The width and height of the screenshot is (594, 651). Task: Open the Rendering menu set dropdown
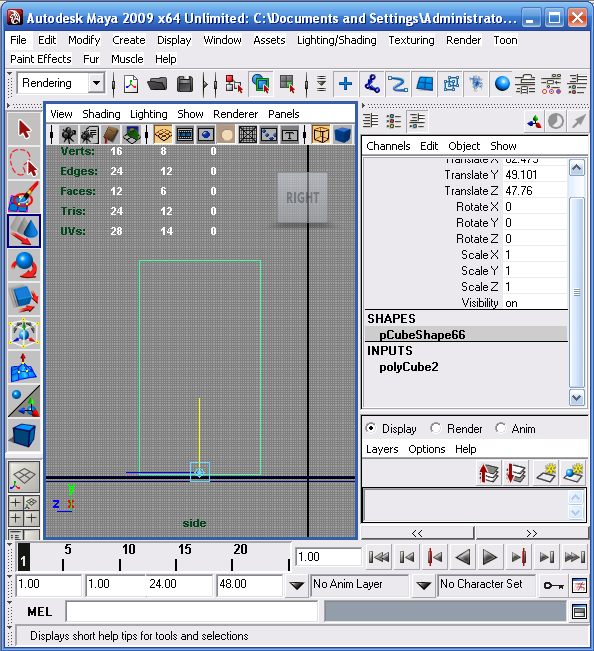pyautogui.click(x=96, y=83)
